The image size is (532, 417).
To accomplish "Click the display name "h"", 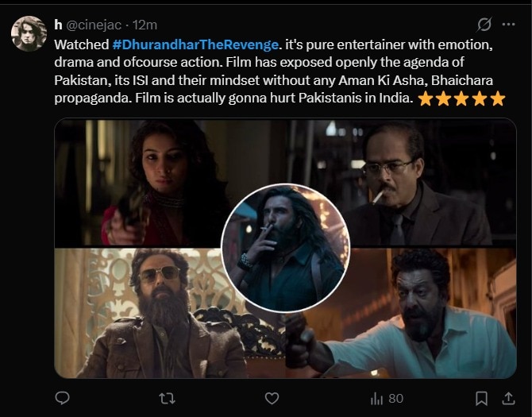I will [x=58, y=25].
